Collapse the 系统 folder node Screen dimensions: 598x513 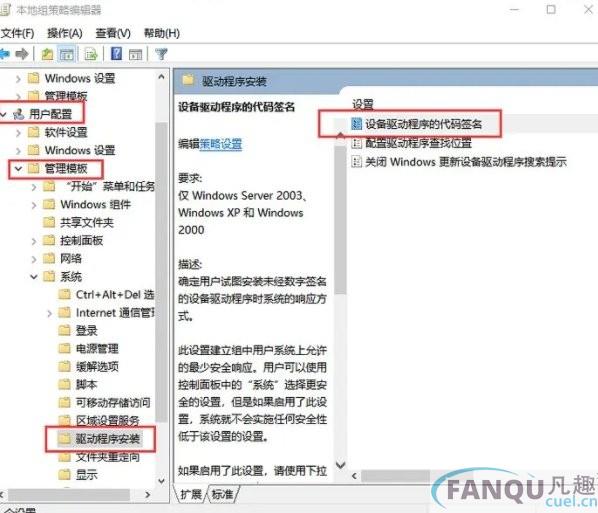pos(34,277)
